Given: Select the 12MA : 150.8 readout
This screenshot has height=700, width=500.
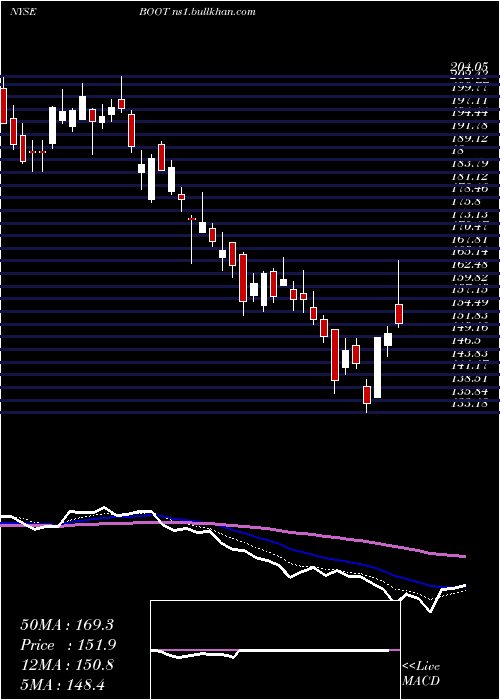Looking at the screenshot, I should tap(67, 665).
